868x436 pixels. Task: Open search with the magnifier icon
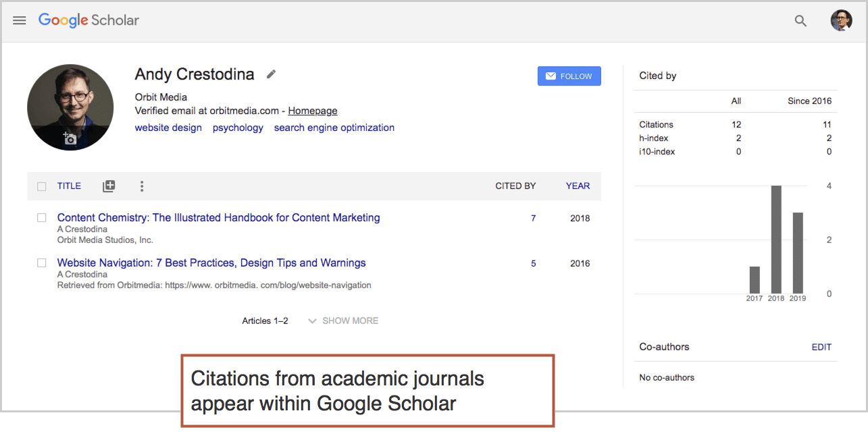[800, 21]
